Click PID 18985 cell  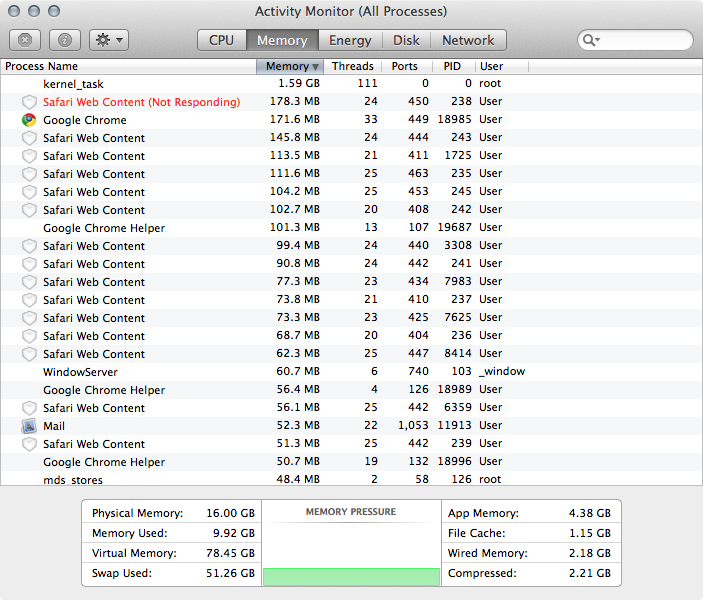(x=454, y=119)
